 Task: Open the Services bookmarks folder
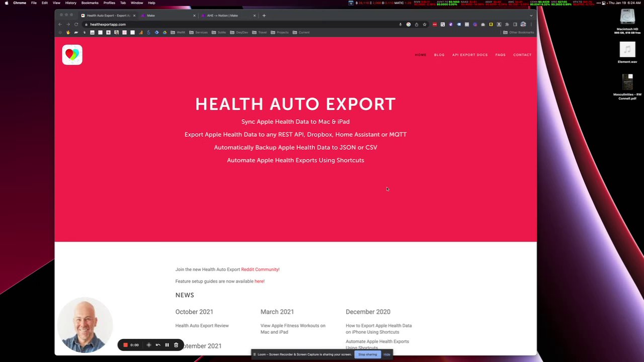point(198,32)
